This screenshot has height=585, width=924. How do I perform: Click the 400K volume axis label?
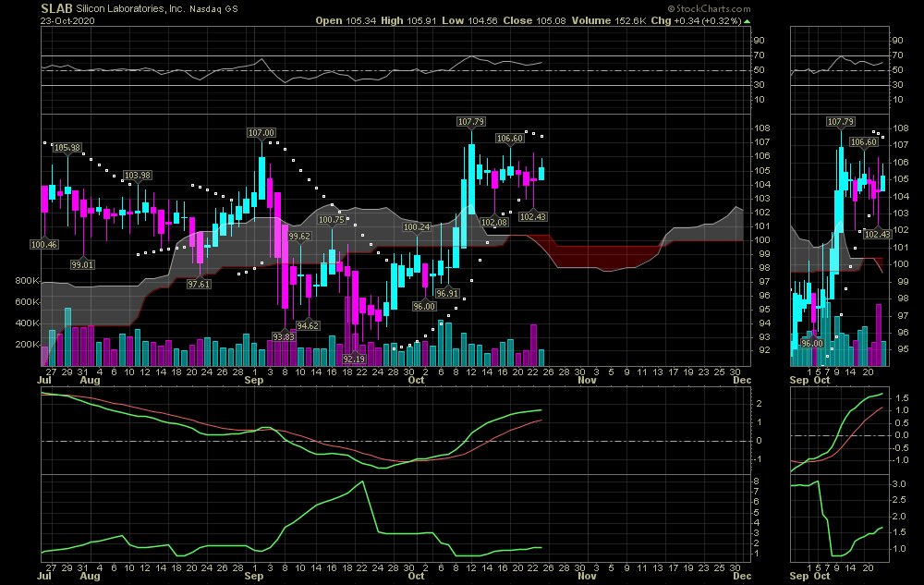[x=27, y=323]
